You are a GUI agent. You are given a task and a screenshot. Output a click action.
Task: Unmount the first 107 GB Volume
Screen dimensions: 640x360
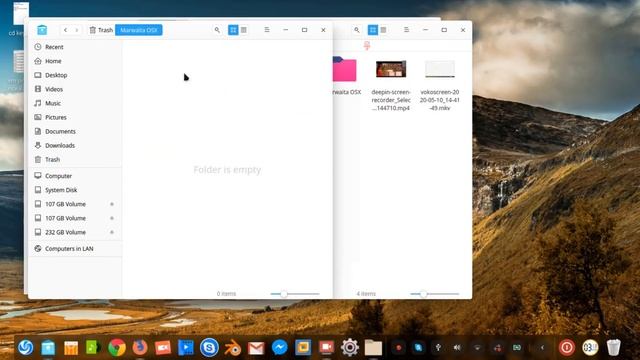pyautogui.click(x=112, y=204)
